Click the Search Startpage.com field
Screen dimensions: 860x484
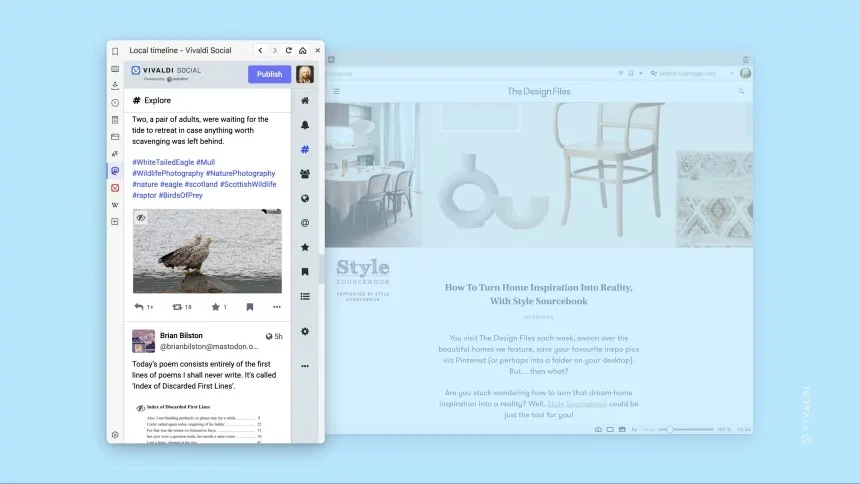coord(689,74)
